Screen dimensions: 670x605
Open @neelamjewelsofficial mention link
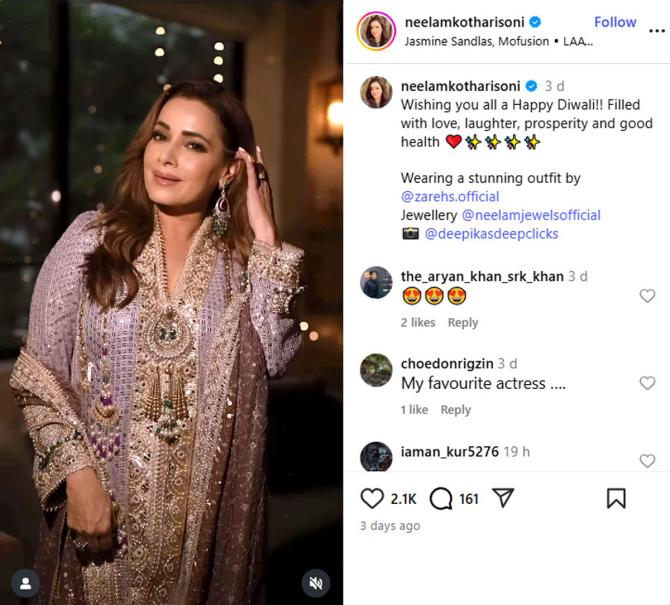[531, 215]
